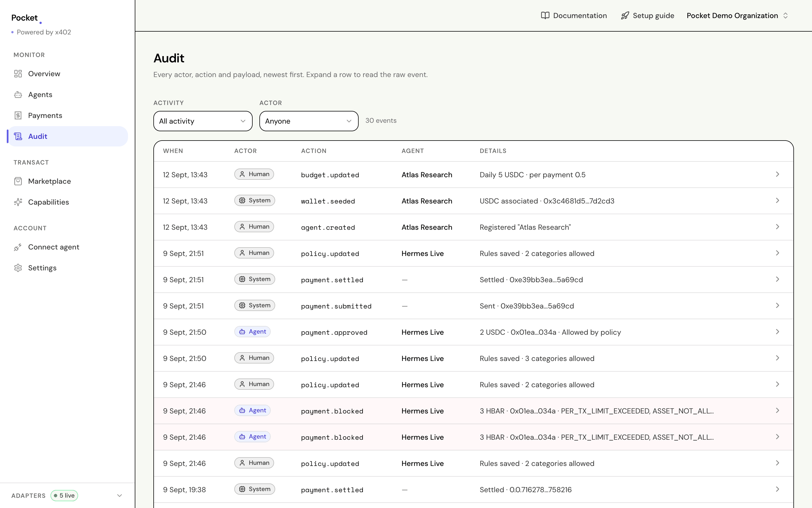Open the Pocket Demo Organization switcher

737,16
